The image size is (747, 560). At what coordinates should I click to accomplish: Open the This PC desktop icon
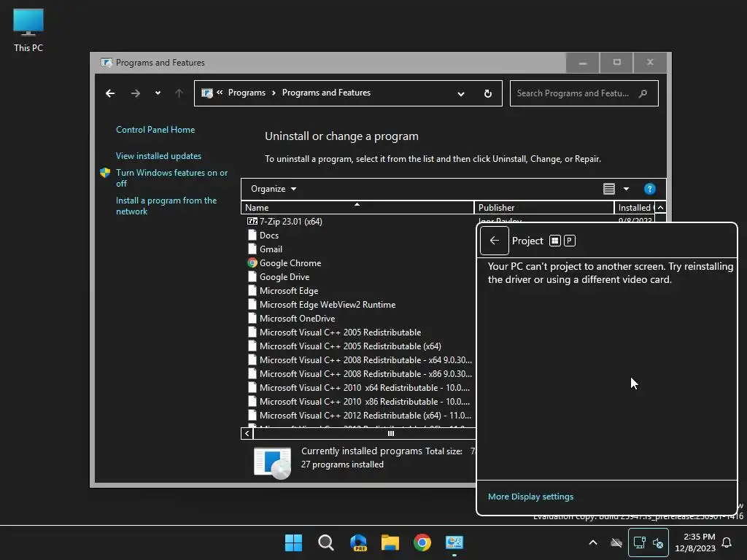pyautogui.click(x=28, y=30)
